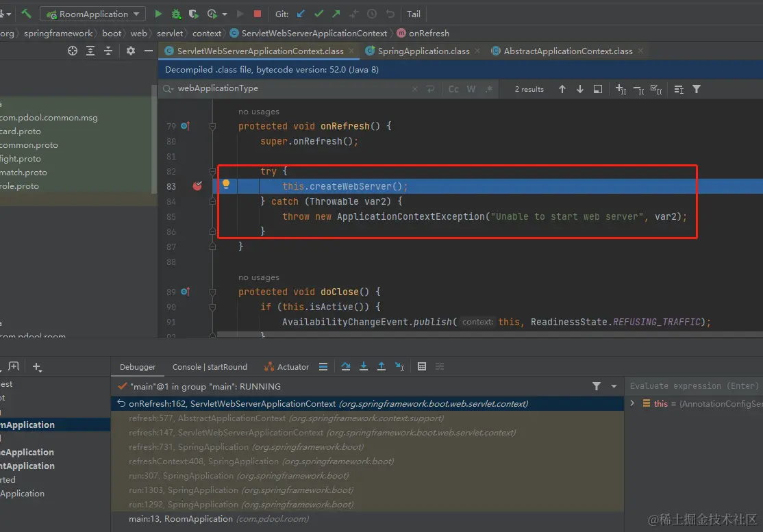Stop the running application
The width and height of the screenshot is (763, 532).
pyautogui.click(x=258, y=14)
